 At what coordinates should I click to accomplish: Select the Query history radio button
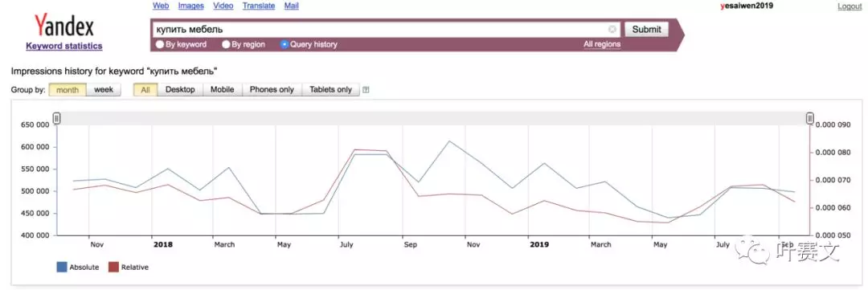[285, 44]
